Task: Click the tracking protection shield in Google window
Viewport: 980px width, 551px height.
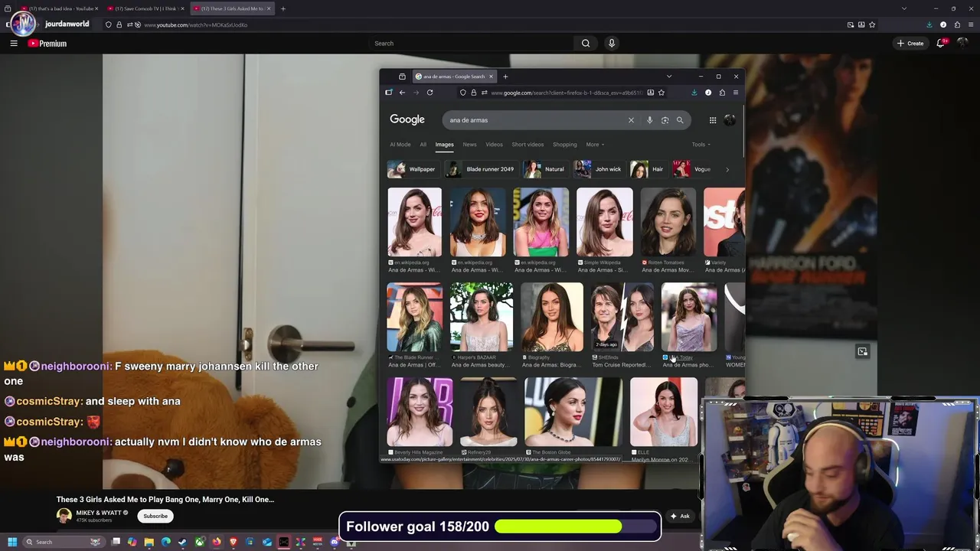Action: [463, 93]
